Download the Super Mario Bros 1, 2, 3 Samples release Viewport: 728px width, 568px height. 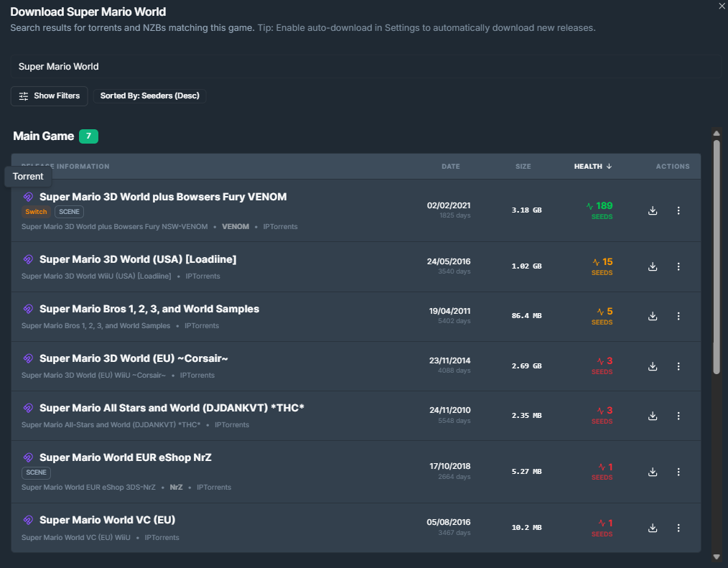click(653, 316)
